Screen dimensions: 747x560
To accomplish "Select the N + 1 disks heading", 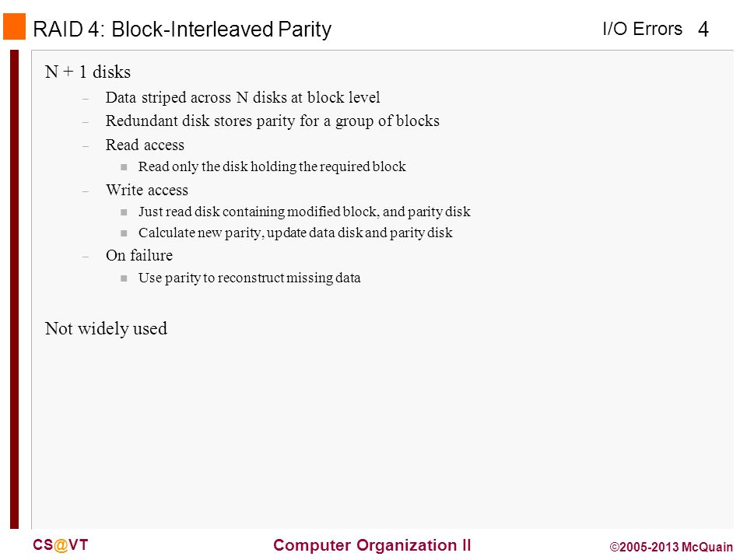I will click(88, 72).
